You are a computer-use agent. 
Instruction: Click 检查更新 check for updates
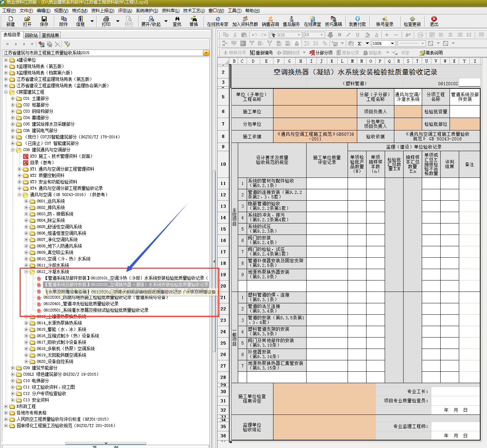pyautogui.click(x=412, y=21)
